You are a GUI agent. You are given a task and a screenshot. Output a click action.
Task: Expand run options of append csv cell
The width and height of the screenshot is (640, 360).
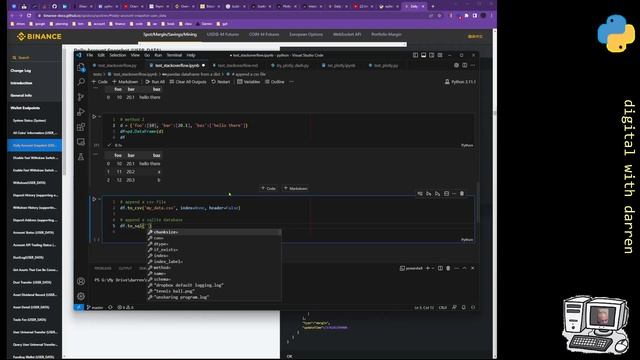click(x=100, y=199)
